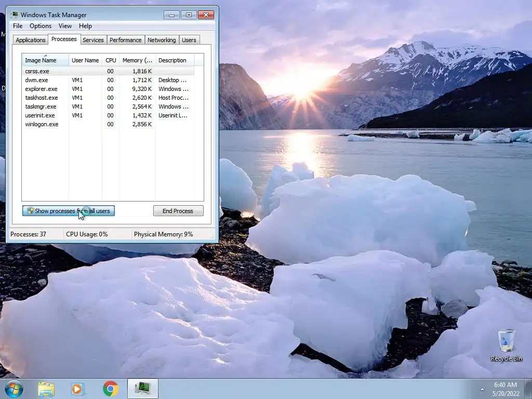Minimize the Windows Task Manager window

click(x=171, y=15)
